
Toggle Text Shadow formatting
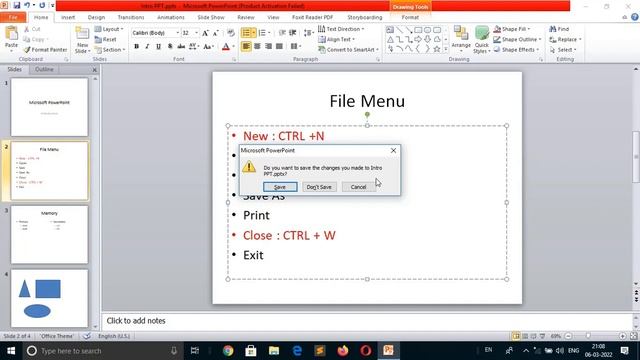coord(170,47)
